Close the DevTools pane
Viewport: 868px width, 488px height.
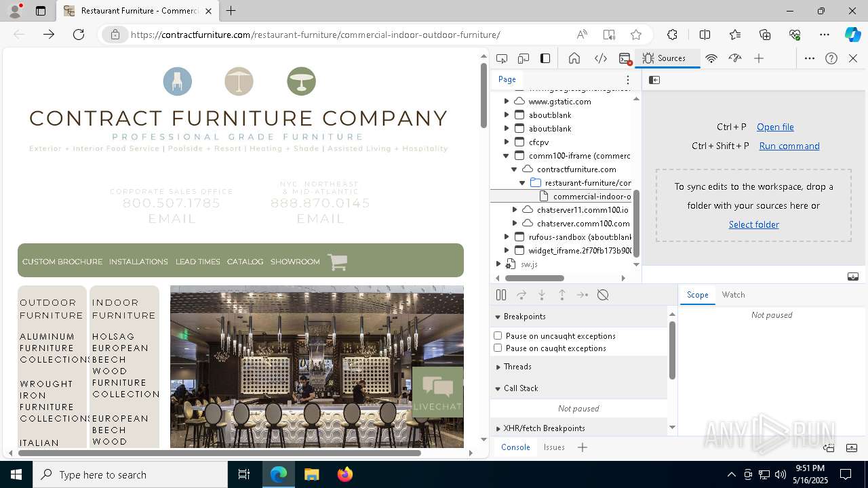(853, 58)
